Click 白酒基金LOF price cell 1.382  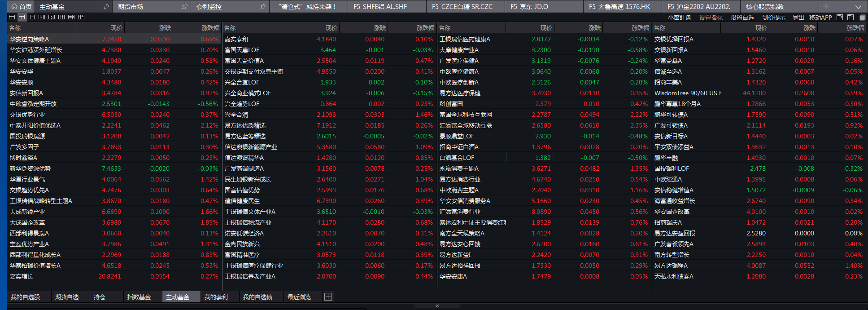tap(530, 158)
